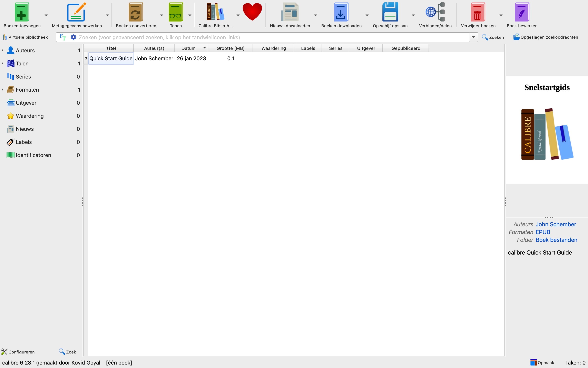The image size is (588, 368).
Task: Expand the Talen category arrow
Action: (x=2, y=64)
